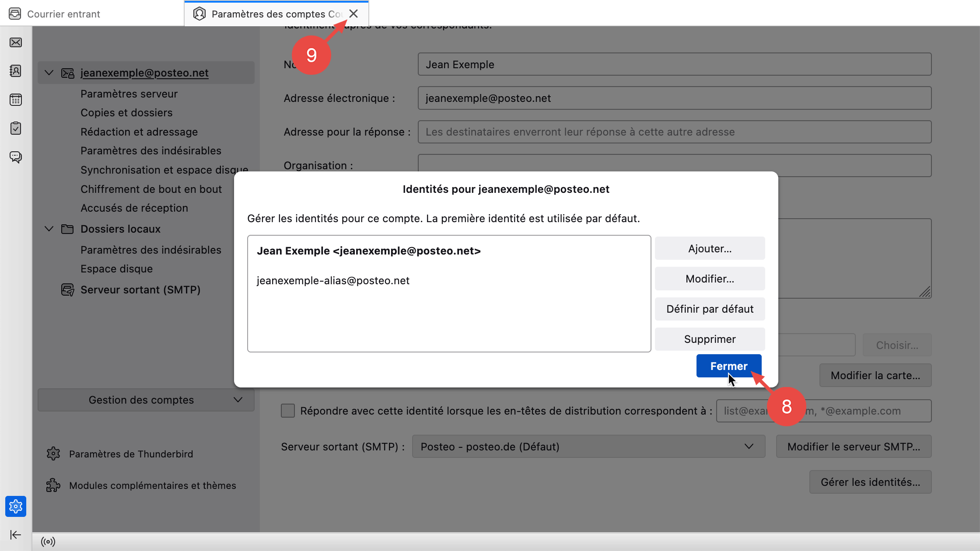The image size is (980, 551).
Task: Open the Tasks space icon
Action: [x=16, y=128]
